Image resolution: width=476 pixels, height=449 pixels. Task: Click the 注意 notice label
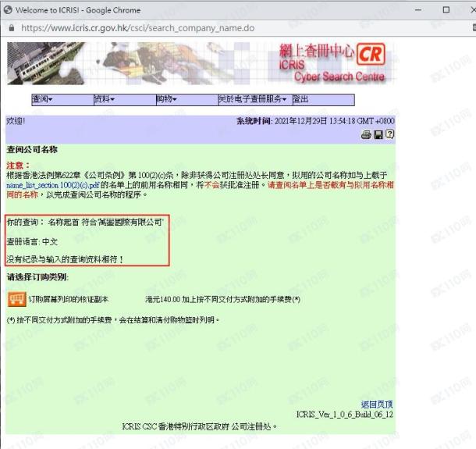[x=18, y=166]
